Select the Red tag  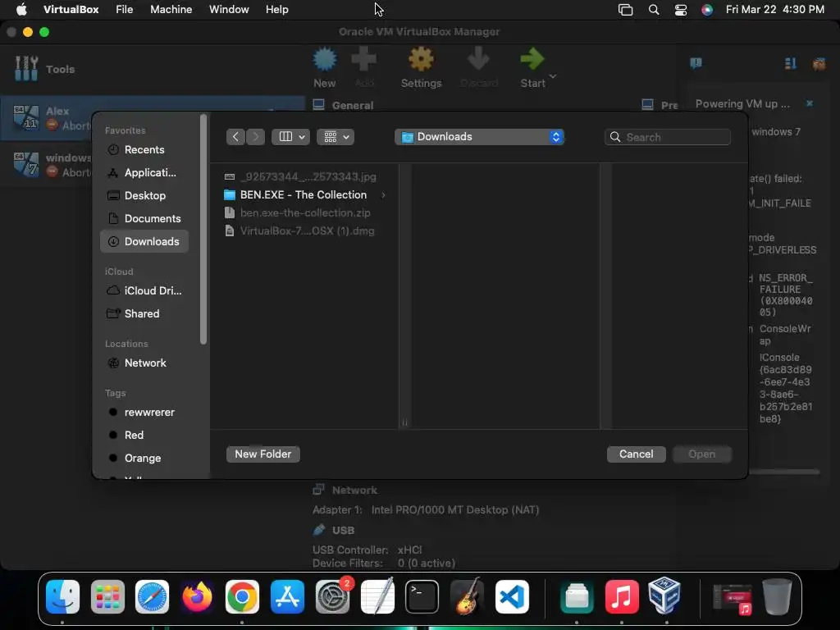(144, 436)
